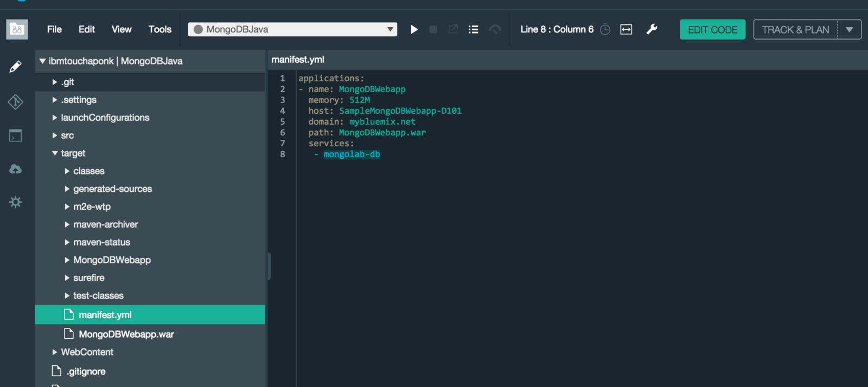
Task: Expand the MongoDBWebapp folder
Action: coord(67,260)
